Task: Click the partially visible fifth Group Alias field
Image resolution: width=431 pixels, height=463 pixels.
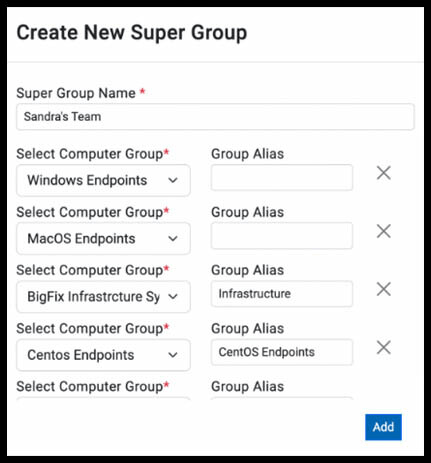Action: pyautogui.click(x=282, y=399)
